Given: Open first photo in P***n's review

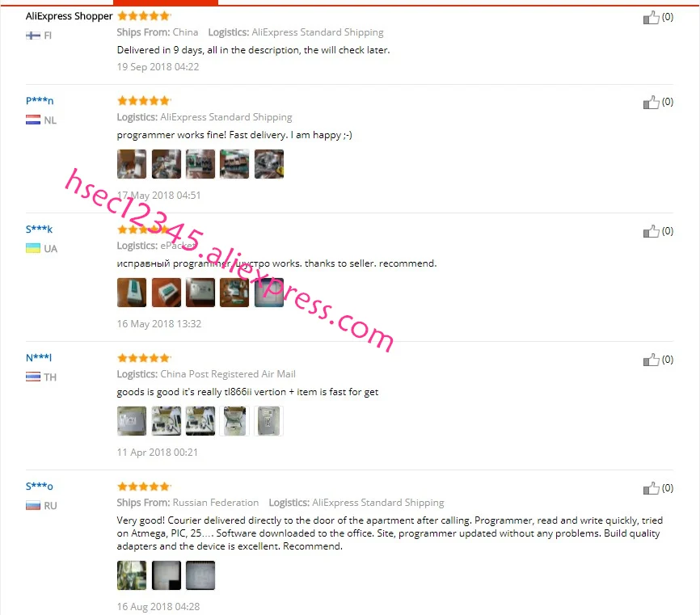Looking at the screenshot, I should tap(132, 164).
